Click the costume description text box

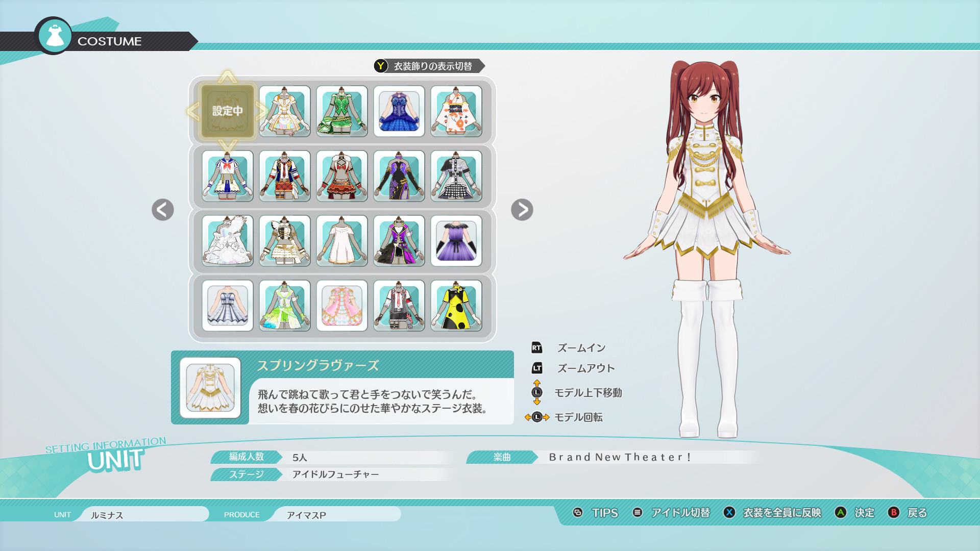(381, 401)
